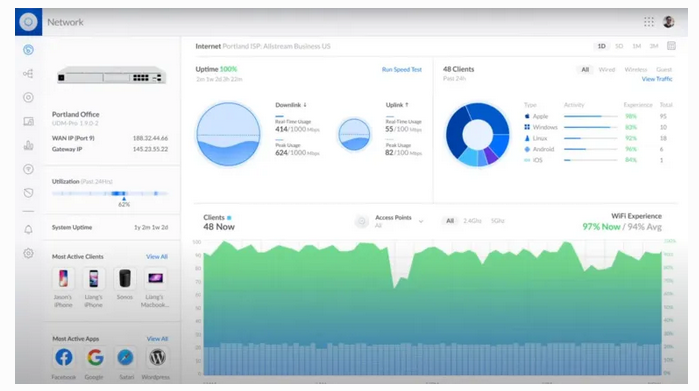Click the user profile avatar

tap(668, 22)
